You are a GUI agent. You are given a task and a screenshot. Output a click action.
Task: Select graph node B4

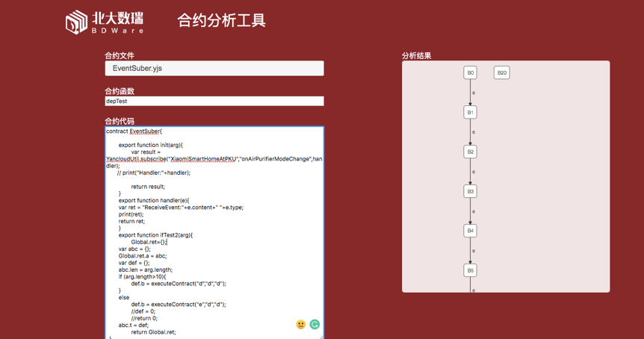click(x=470, y=231)
